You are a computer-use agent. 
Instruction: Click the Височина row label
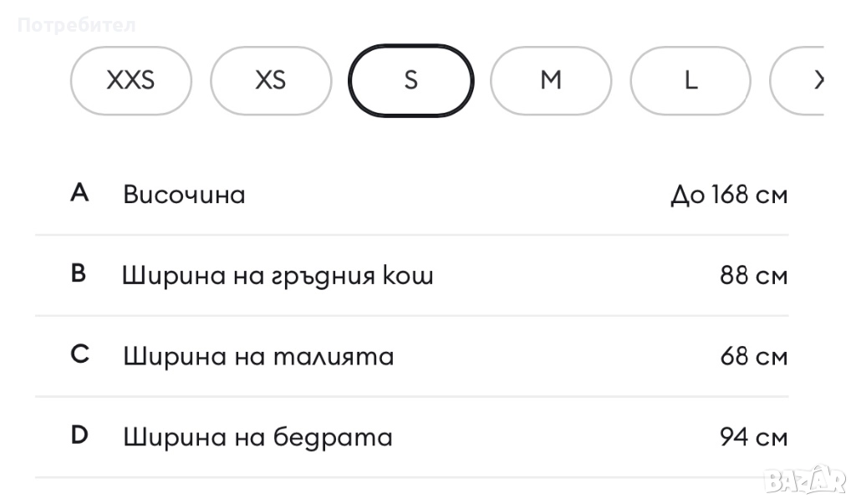pyautogui.click(x=184, y=195)
